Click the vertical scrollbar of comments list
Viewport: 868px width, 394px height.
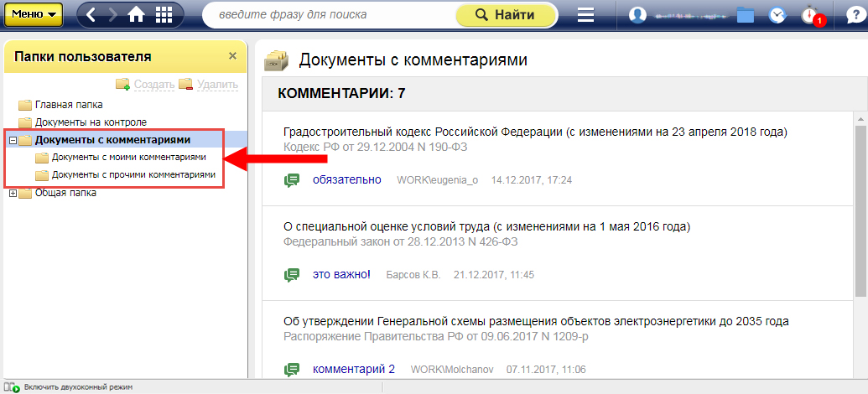pyautogui.click(x=860, y=210)
